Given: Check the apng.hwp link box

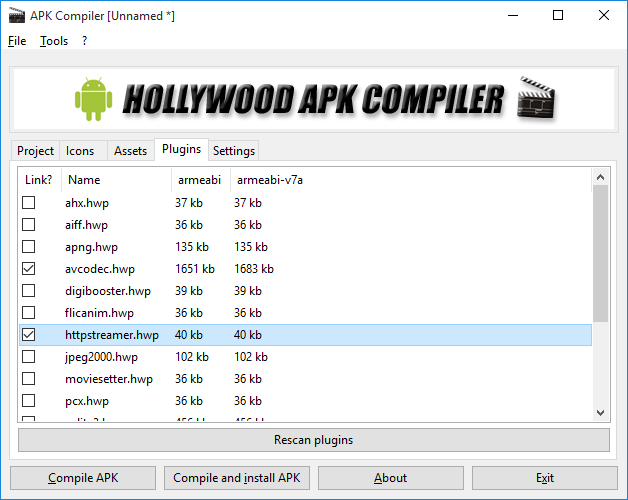Looking at the screenshot, I should pyautogui.click(x=28, y=247).
